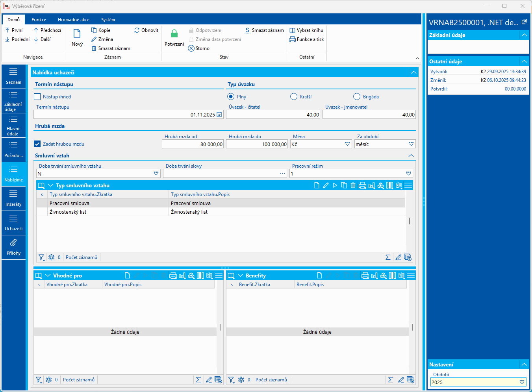The width and height of the screenshot is (532, 392).
Task: Click the Potvrzení lock icon
Action: pos(174,34)
